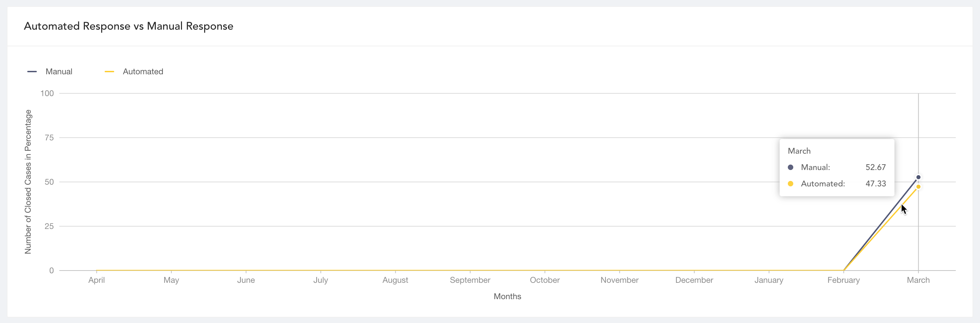980x323 pixels.
Task: Click the yellow Automated dot inside the tooltip
Action: pos(790,184)
